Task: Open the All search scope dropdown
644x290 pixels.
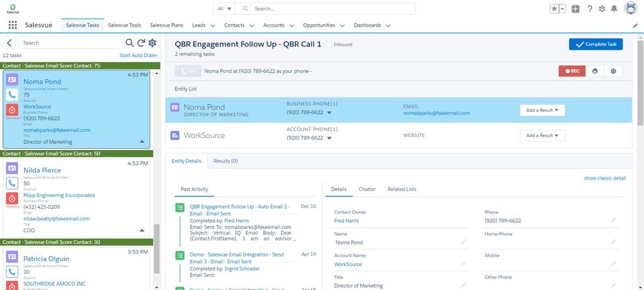Action: point(224,9)
